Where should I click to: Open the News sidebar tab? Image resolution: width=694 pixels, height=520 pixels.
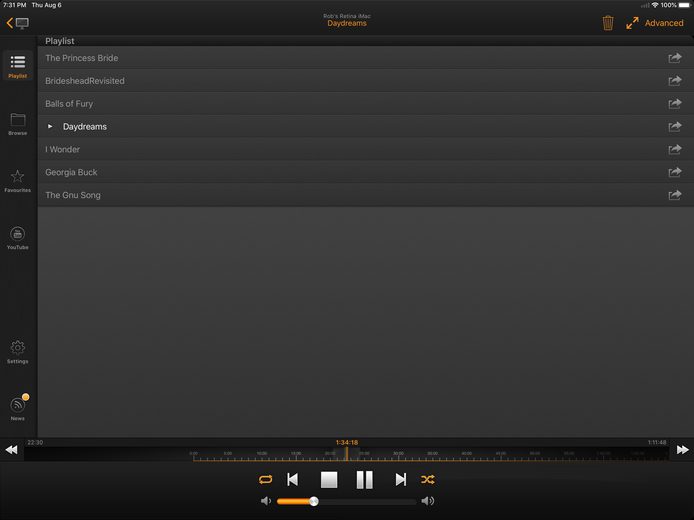[18, 407]
